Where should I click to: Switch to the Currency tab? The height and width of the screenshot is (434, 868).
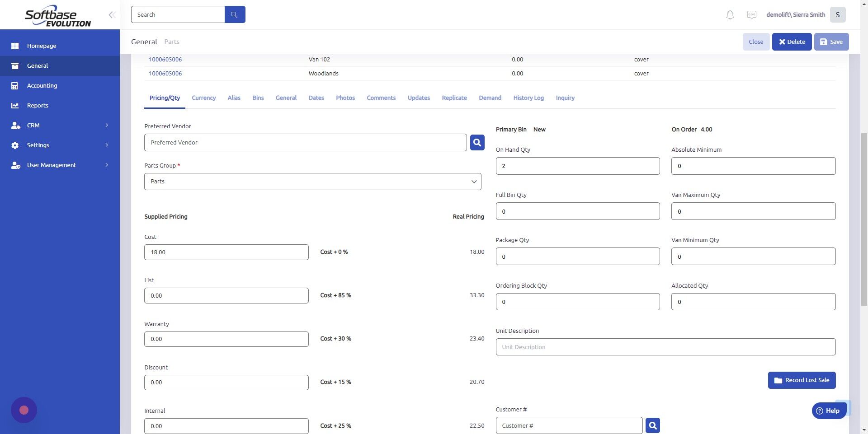click(203, 98)
